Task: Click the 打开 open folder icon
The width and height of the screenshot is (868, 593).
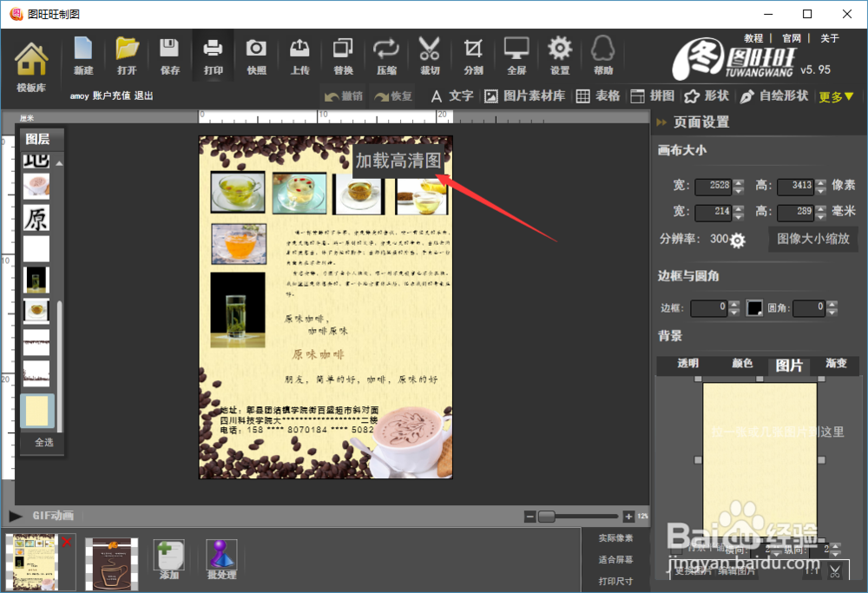Action: click(127, 56)
